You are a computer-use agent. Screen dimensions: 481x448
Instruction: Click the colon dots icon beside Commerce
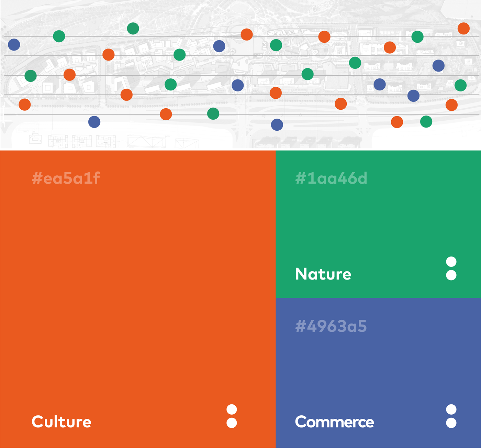point(451,416)
